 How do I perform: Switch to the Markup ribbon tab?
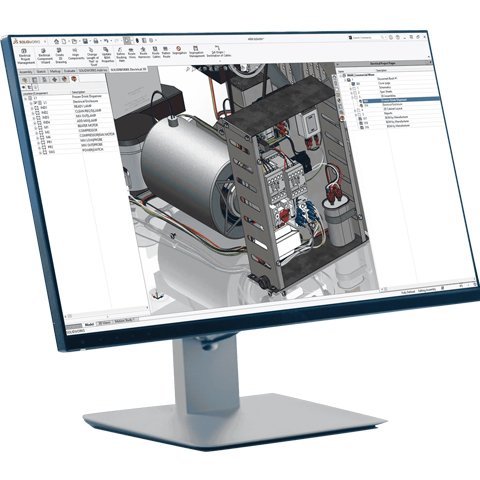[55, 71]
